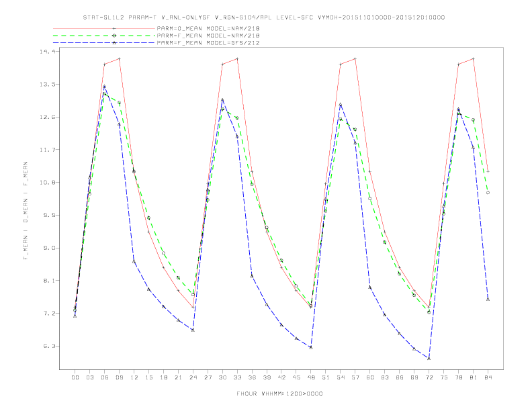Click y-axis tick value 13.5

(x=47, y=85)
